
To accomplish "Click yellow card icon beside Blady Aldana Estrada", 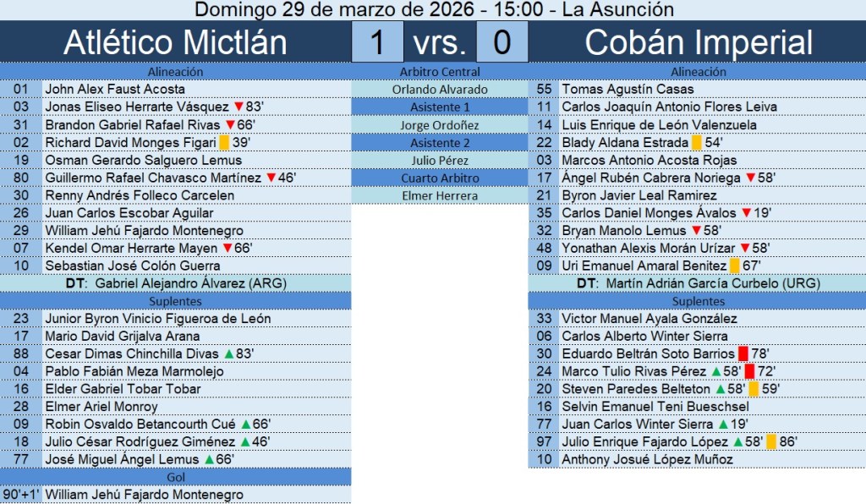I will point(697,143).
